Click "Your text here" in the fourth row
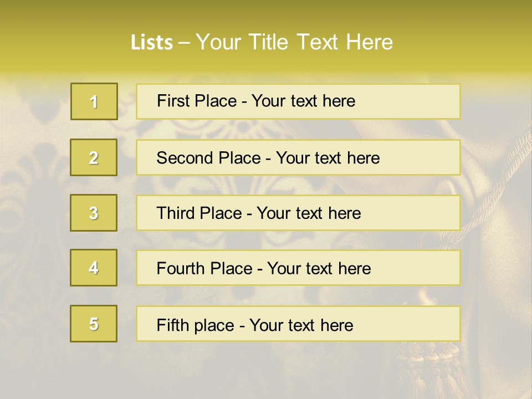The width and height of the screenshot is (532, 399). tap(319, 269)
